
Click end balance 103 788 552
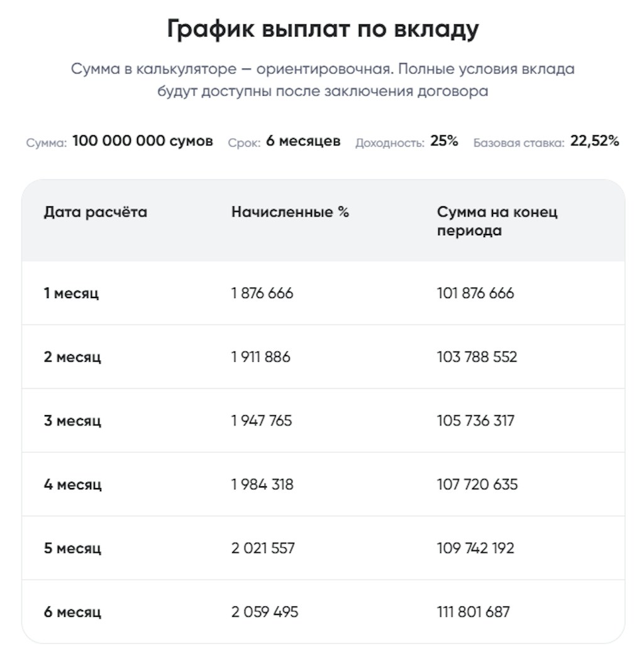point(477,357)
